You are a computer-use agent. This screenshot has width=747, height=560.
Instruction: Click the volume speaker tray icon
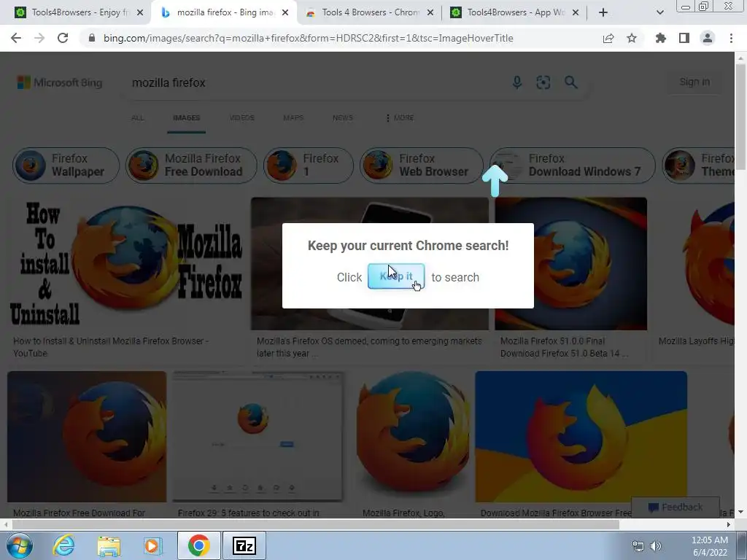(x=656, y=546)
